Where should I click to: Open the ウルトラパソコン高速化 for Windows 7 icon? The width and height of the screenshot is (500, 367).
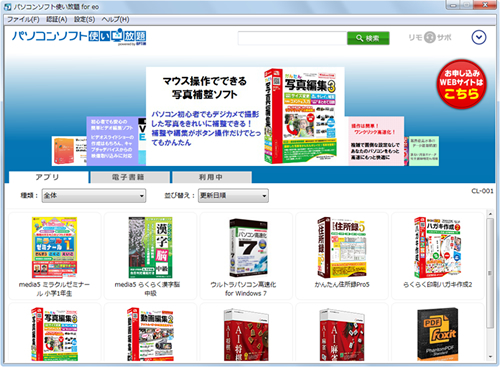click(x=248, y=247)
